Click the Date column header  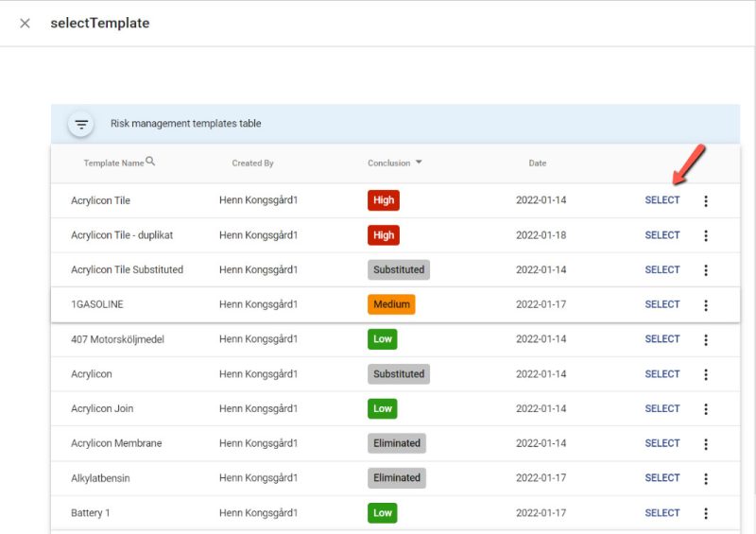(538, 164)
